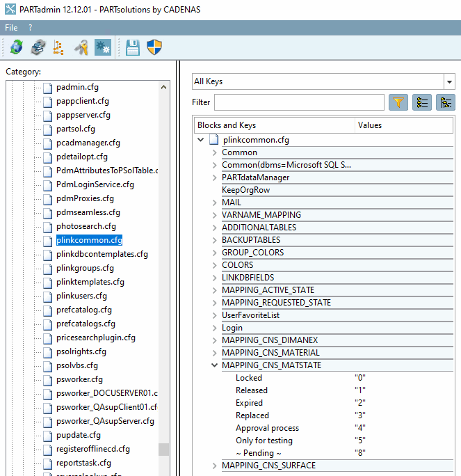Click the save floppy disk icon

(x=133, y=47)
